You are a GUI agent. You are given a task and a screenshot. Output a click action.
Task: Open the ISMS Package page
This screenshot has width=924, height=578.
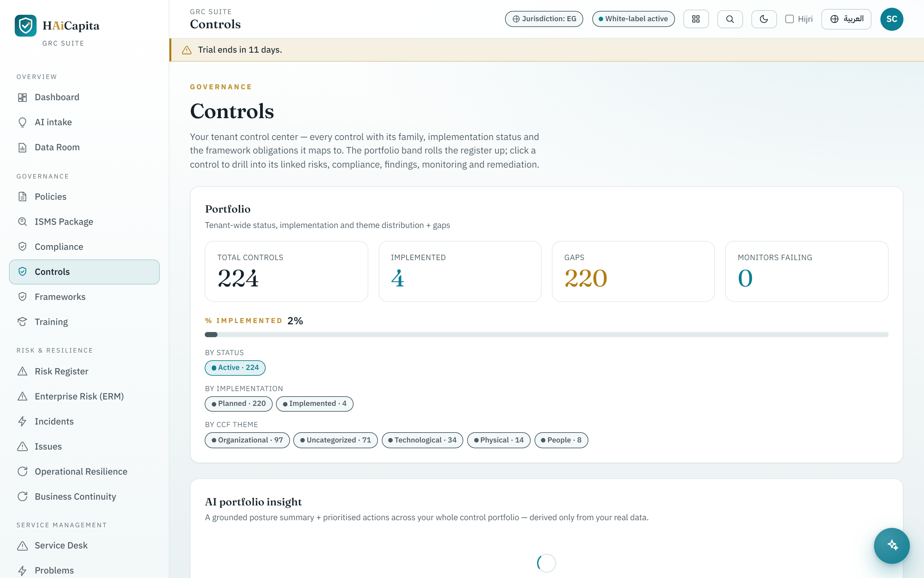click(84, 222)
